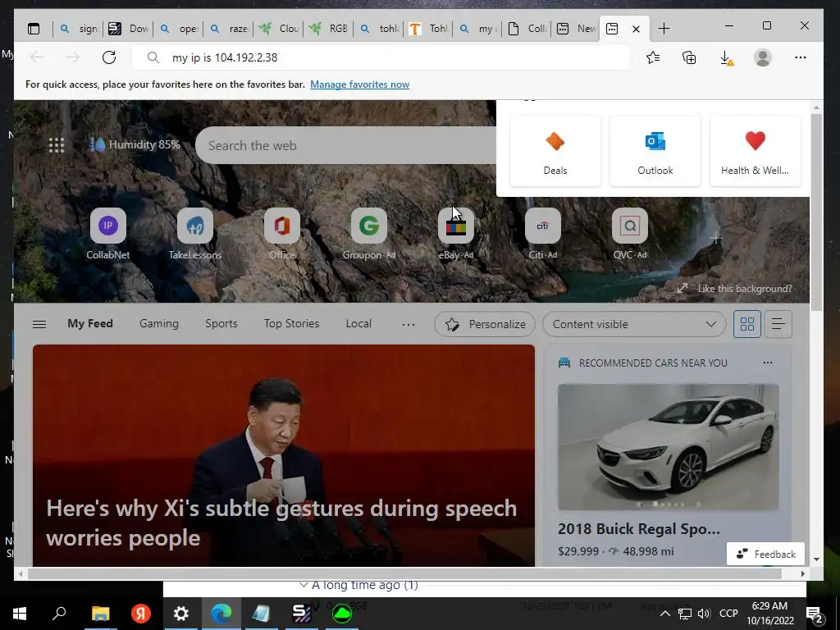Open the Feedback button
Image resolution: width=840 pixels, height=630 pixels.
tap(765, 554)
